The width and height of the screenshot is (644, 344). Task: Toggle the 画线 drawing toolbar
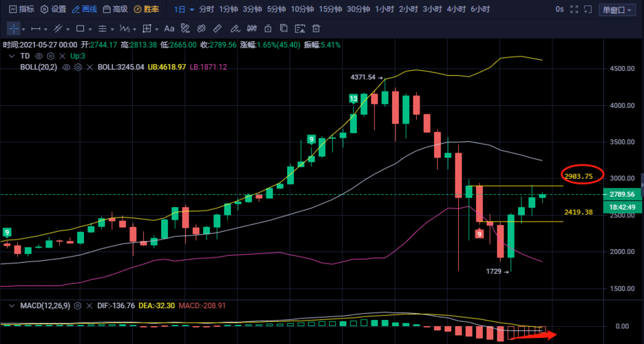click(85, 10)
